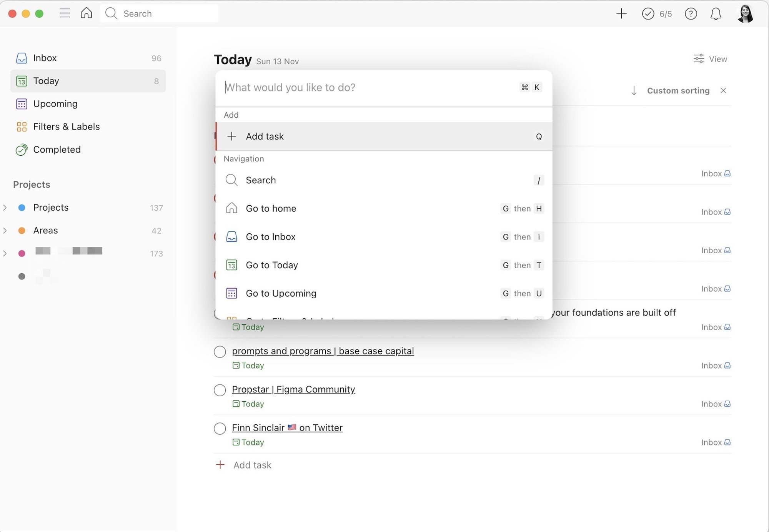Complete the Propstar Figma Community task
This screenshot has width=769, height=532.
click(x=220, y=390)
